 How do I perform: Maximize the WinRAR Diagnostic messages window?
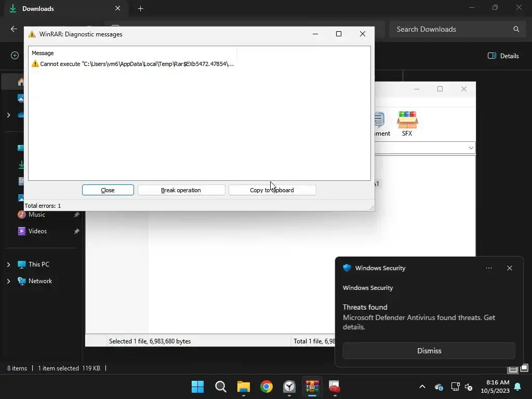339,34
